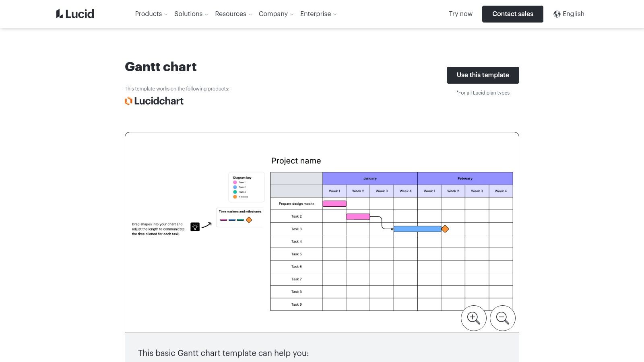Select the pink Team 1 swatch in diagram key

[235, 182]
